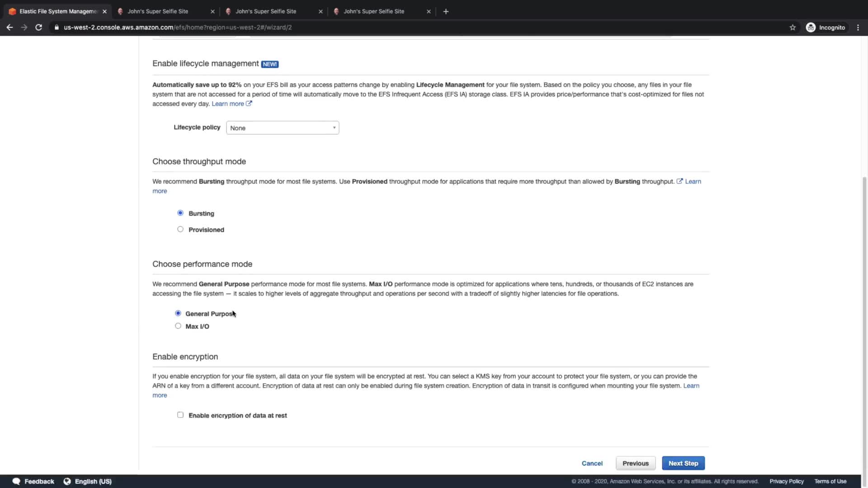Click the Cancel link
This screenshot has width=868, height=488.
point(592,463)
